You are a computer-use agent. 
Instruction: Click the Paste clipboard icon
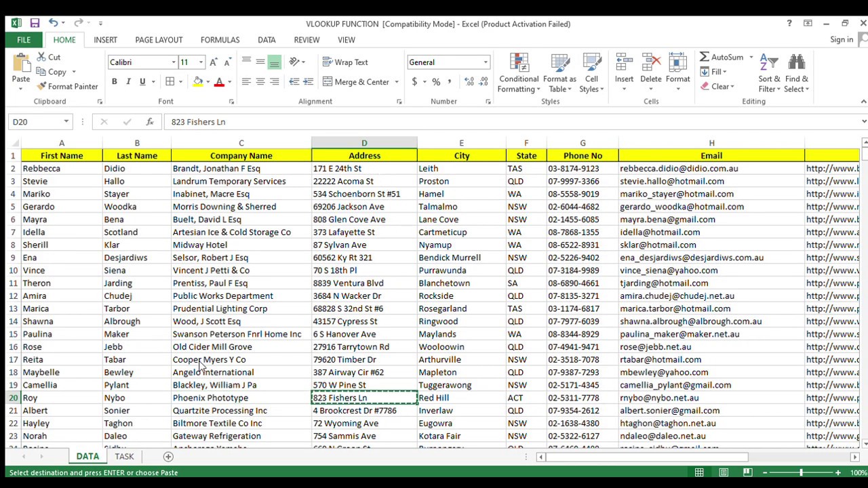pos(21,65)
